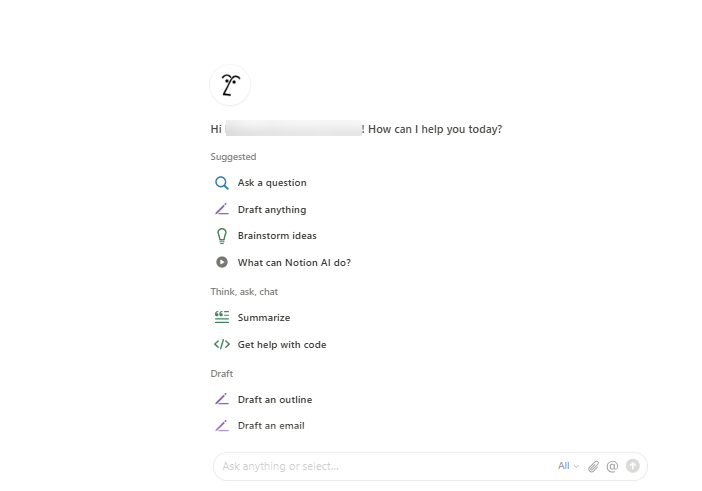Select the Ask a question text
702x491 pixels.
click(272, 183)
